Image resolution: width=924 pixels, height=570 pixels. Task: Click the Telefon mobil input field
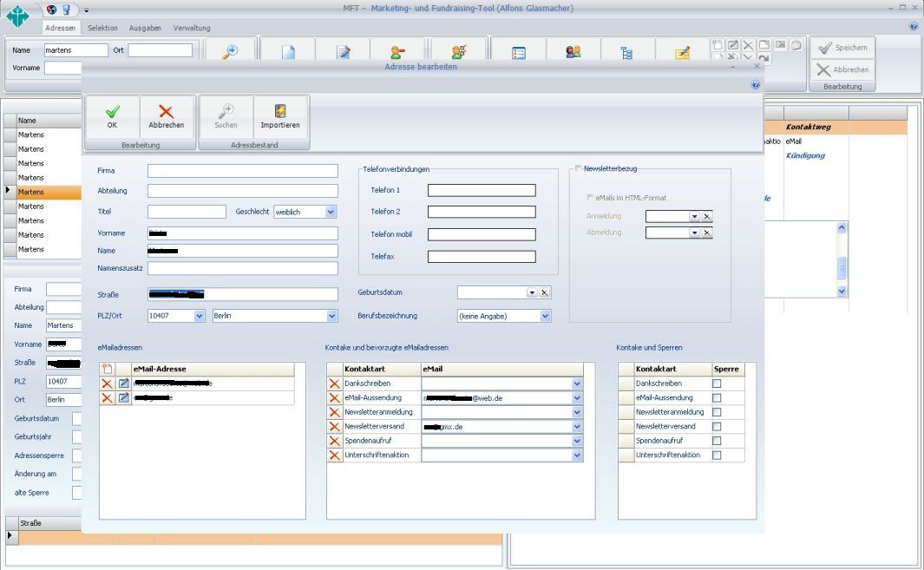tap(482, 234)
